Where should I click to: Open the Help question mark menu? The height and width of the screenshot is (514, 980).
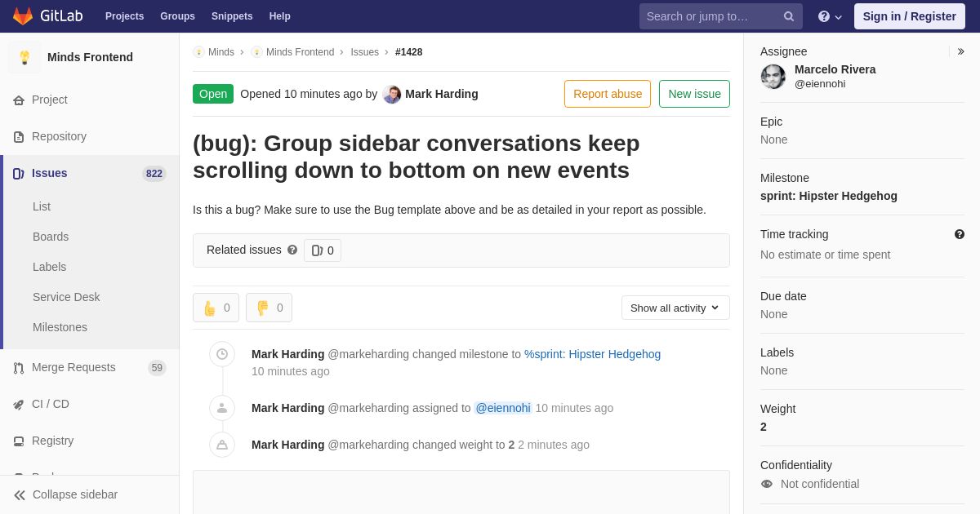830,16
